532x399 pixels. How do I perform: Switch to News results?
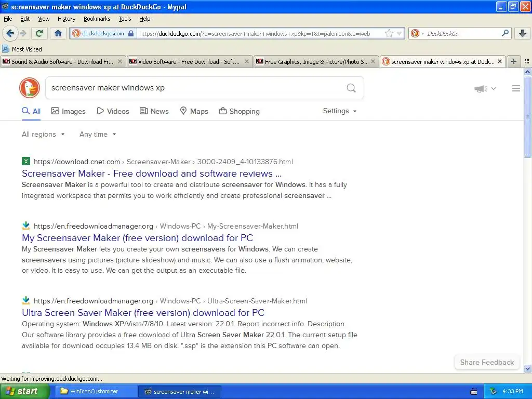154,111
